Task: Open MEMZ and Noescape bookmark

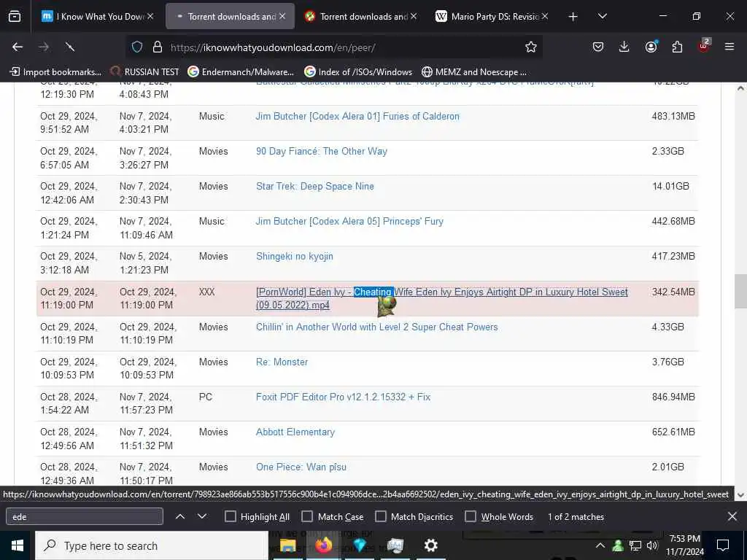Action: [474, 72]
